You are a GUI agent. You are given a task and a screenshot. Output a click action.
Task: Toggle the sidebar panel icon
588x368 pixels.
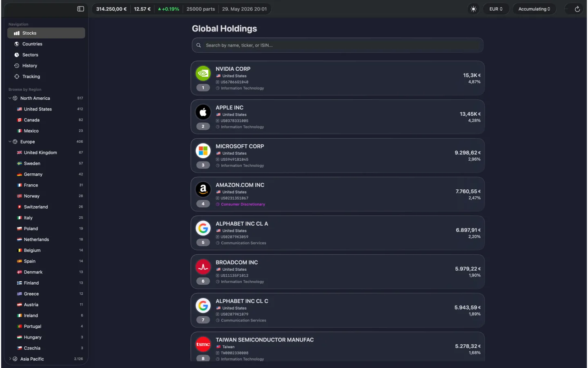coord(80,9)
